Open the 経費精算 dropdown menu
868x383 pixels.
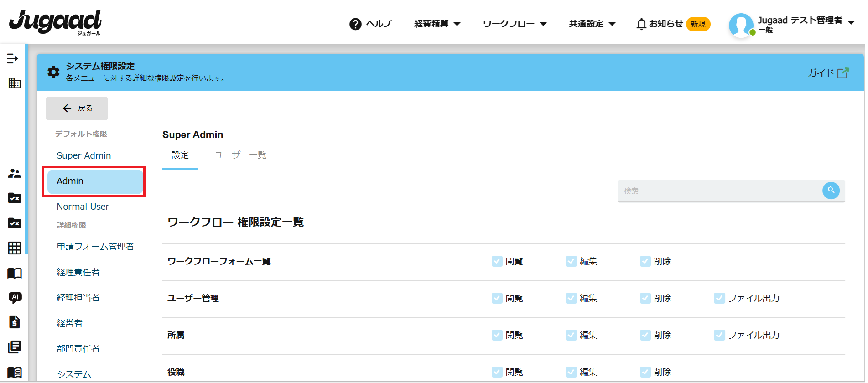click(437, 24)
